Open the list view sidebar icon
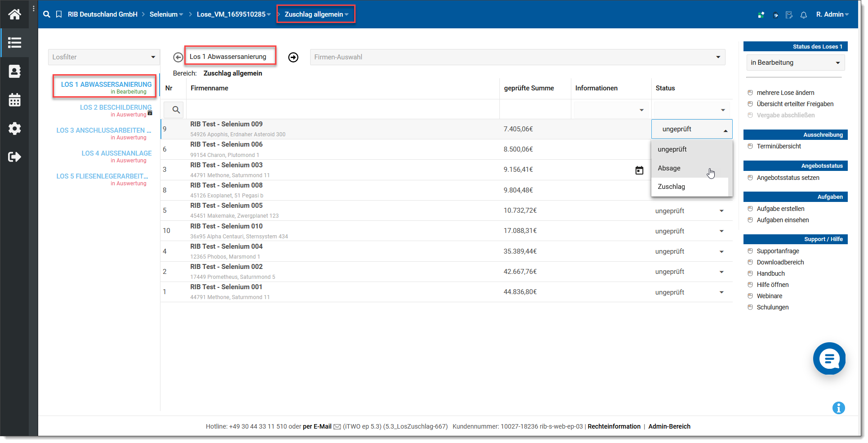 pyautogui.click(x=14, y=43)
